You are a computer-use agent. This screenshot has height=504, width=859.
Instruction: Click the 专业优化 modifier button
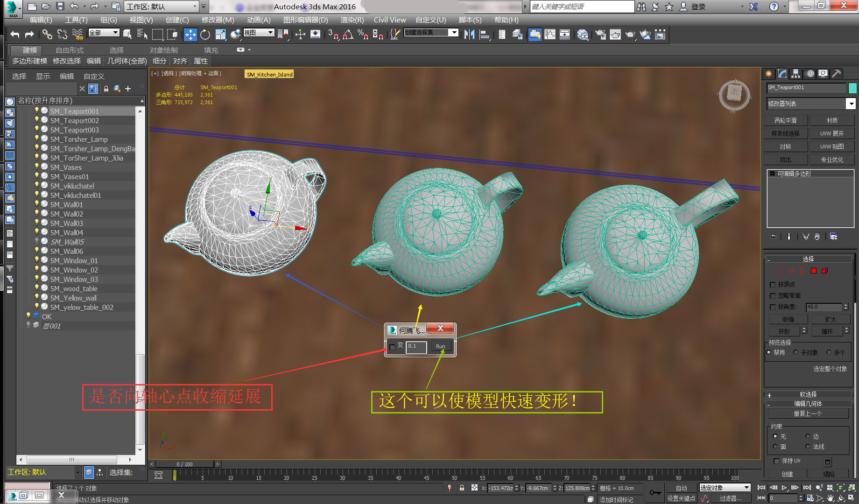(x=832, y=160)
